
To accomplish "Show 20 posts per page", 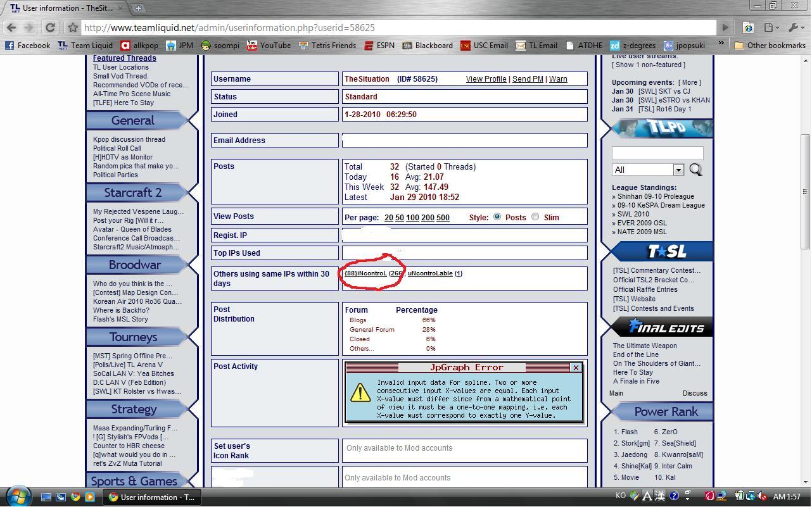I will tap(388, 218).
